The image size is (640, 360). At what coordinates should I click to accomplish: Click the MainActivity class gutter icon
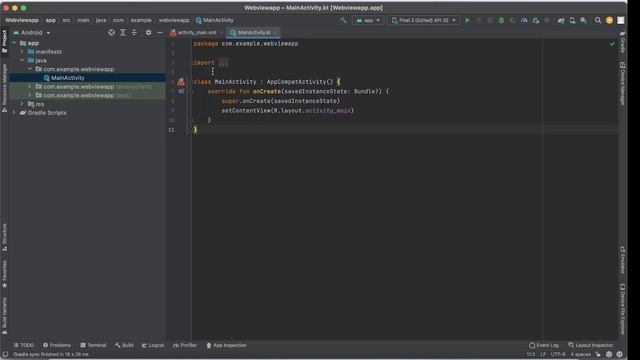pyautogui.click(x=181, y=82)
